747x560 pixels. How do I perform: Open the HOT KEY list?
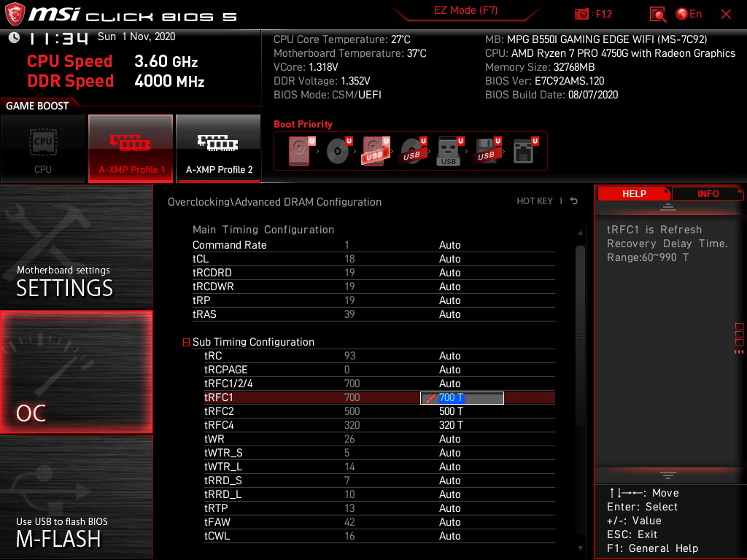(535, 201)
